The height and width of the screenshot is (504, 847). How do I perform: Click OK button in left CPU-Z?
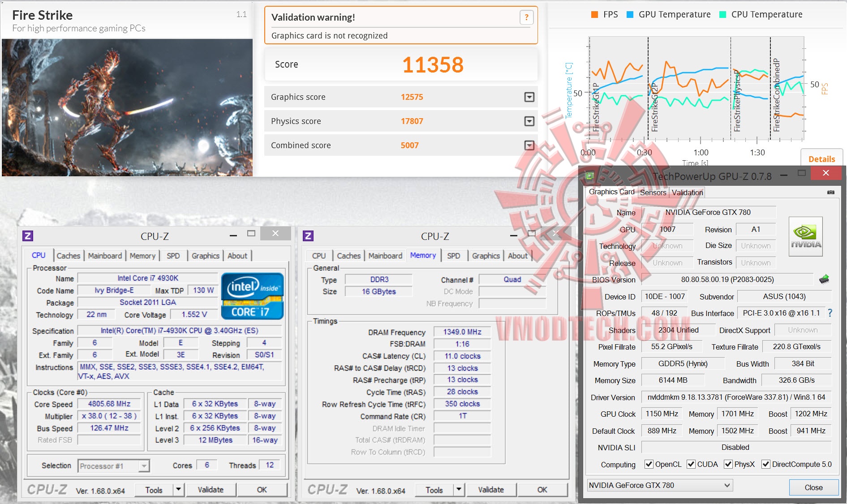[262, 490]
